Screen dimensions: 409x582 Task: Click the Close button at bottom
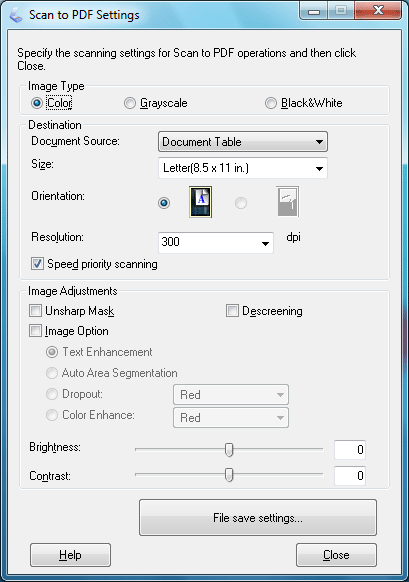pyautogui.click(x=336, y=555)
